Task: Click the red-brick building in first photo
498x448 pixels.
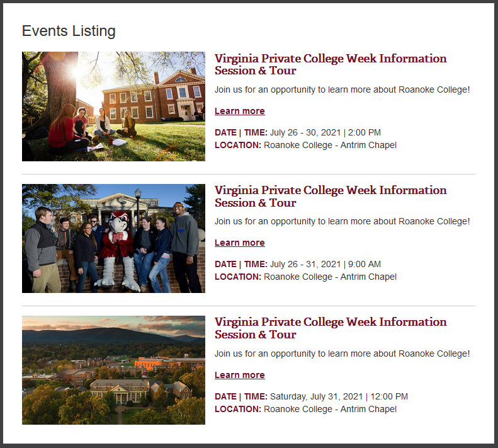Action: tap(154, 97)
